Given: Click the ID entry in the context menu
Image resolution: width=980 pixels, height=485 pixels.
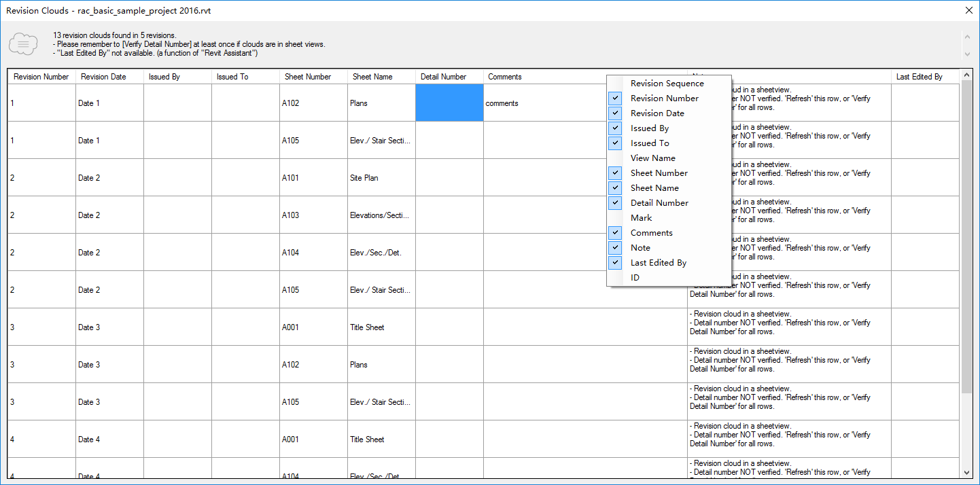Looking at the screenshot, I should [x=635, y=277].
